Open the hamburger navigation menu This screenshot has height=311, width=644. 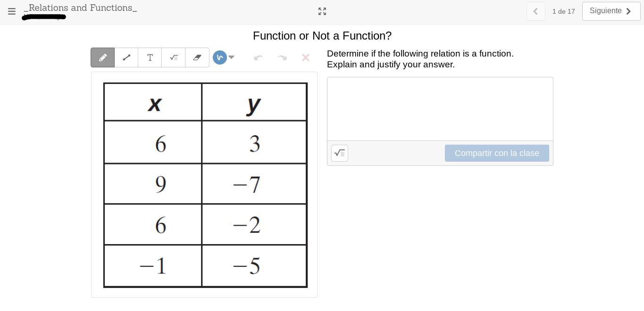point(12,11)
